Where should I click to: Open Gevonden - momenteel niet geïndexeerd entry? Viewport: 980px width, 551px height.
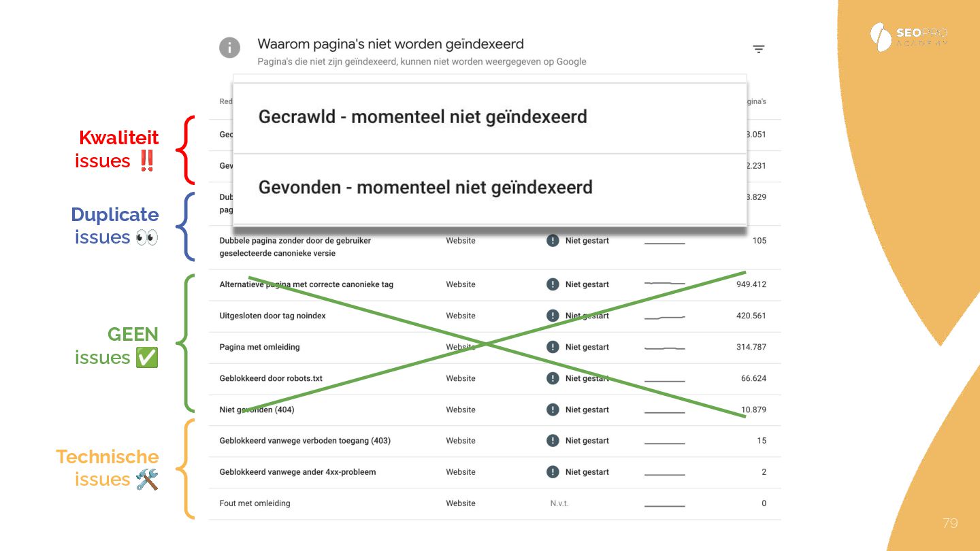click(x=425, y=187)
